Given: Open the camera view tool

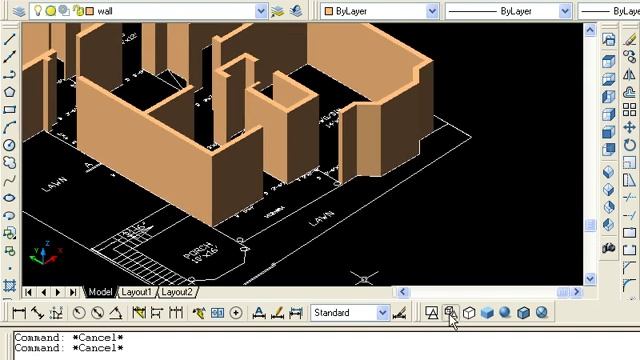Looking at the screenshot, I should (x=609, y=248).
